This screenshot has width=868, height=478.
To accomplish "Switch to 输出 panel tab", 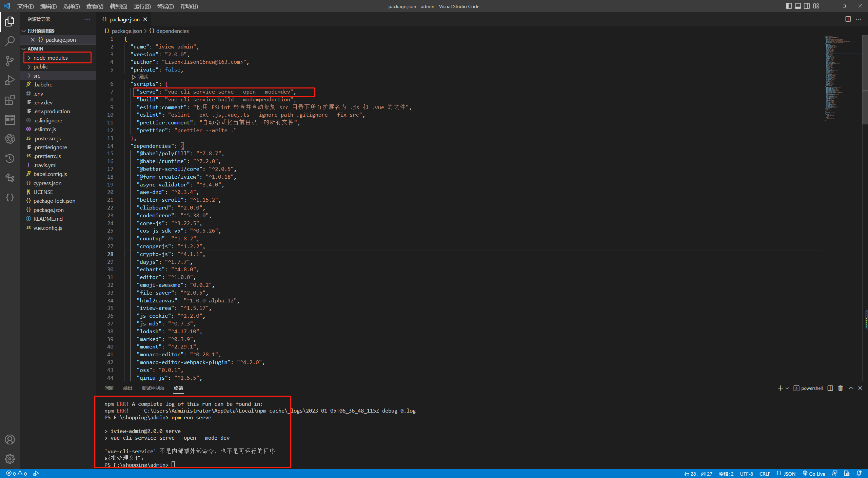I will click(x=127, y=388).
